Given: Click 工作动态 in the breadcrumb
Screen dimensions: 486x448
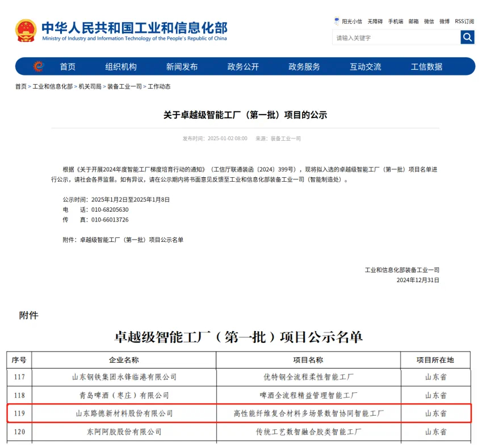Looking at the screenshot, I should (159, 86).
